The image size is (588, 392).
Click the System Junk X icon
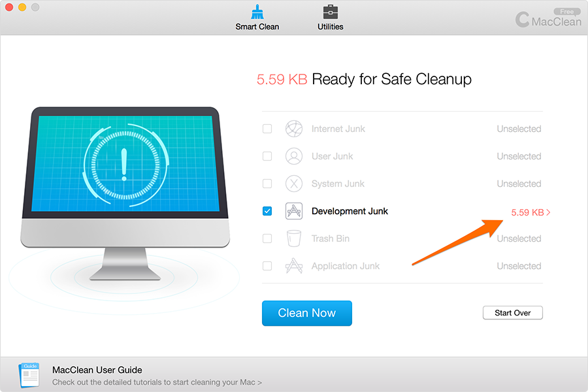[x=293, y=184]
